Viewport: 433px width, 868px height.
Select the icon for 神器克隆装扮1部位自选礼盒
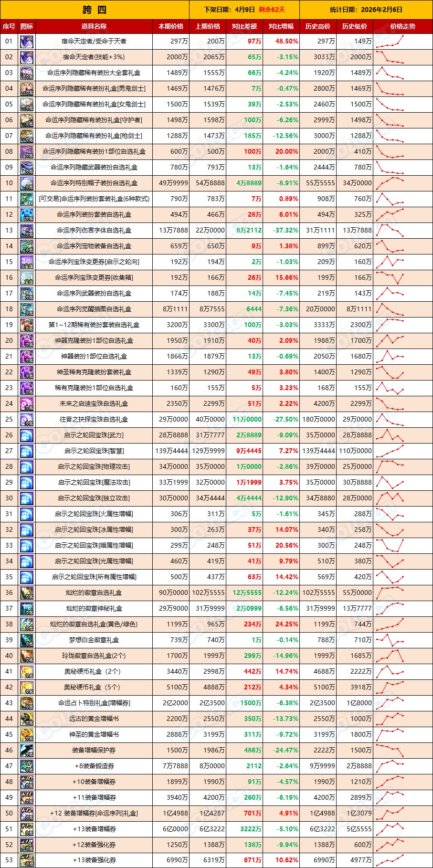click(27, 340)
